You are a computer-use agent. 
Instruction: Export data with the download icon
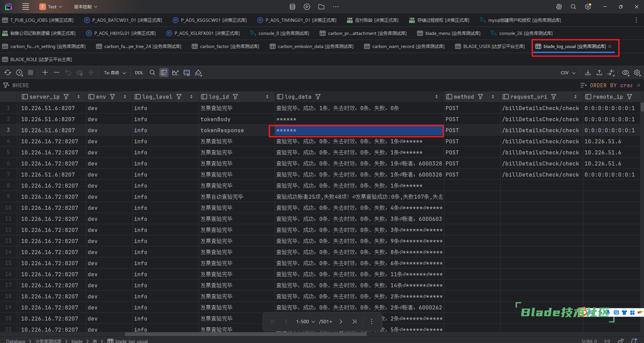pos(588,72)
